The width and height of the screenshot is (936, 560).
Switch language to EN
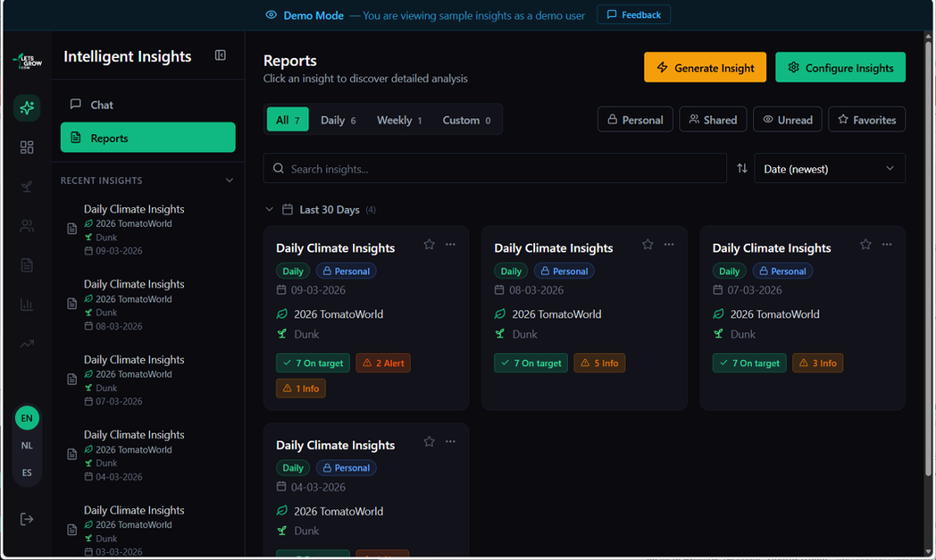tap(27, 418)
